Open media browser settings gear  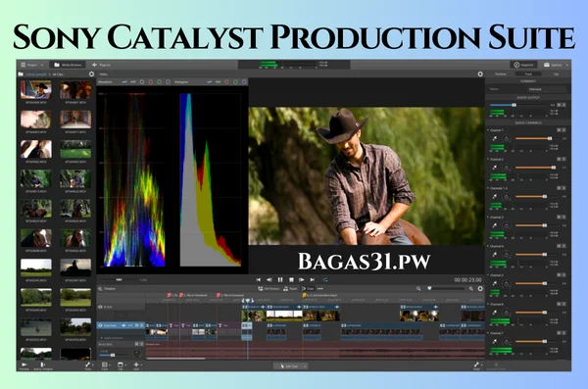(91, 74)
